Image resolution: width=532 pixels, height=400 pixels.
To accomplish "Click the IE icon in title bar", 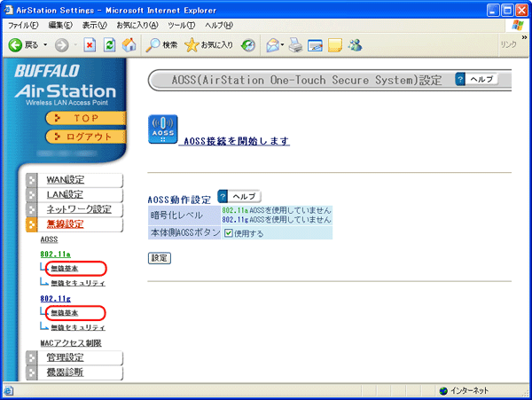I will coord(9,10).
